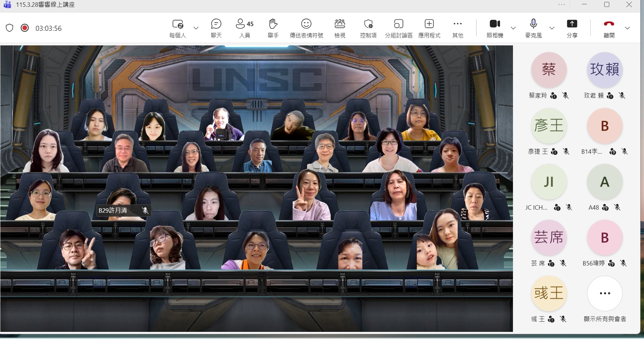
Task: Click muted mic icon beside 彧 王
Action: click(x=563, y=319)
